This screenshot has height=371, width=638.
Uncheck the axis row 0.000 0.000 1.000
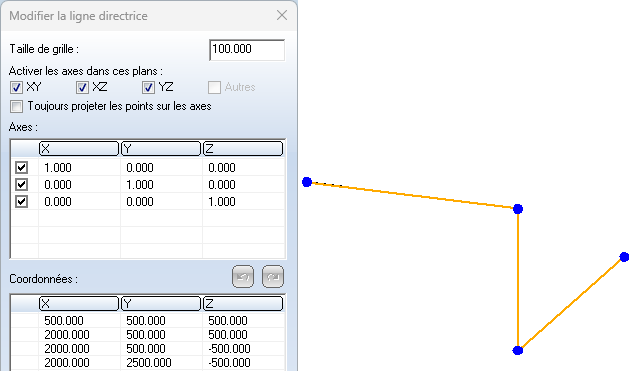[x=21, y=202]
